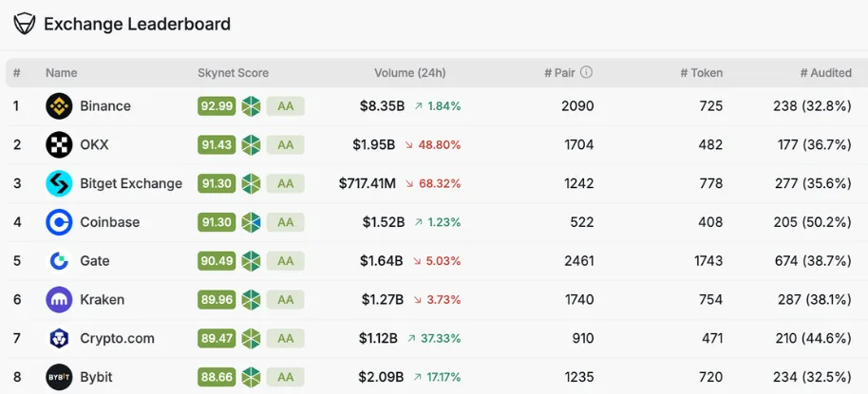
Task: Open the Crypto.com exchange logo
Action: pos(59,339)
